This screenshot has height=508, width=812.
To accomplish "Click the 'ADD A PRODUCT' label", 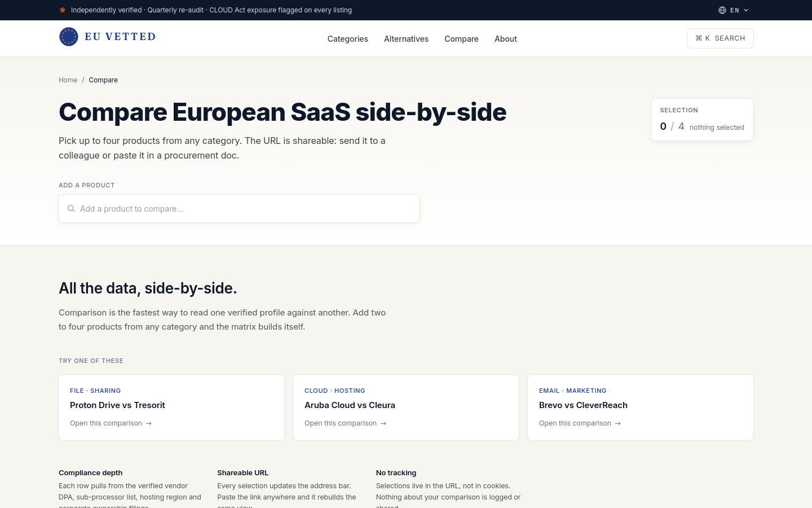I will 87,185.
